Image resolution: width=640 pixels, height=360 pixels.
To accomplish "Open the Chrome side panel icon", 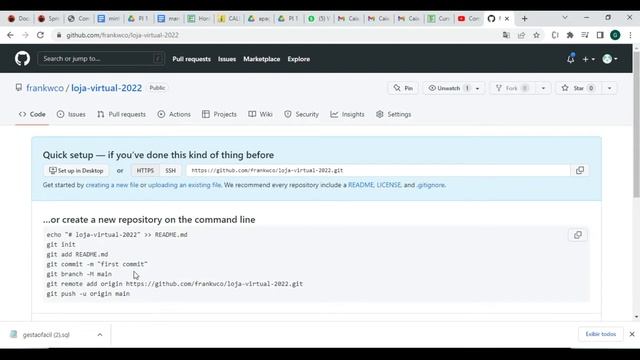I will [x=600, y=35].
